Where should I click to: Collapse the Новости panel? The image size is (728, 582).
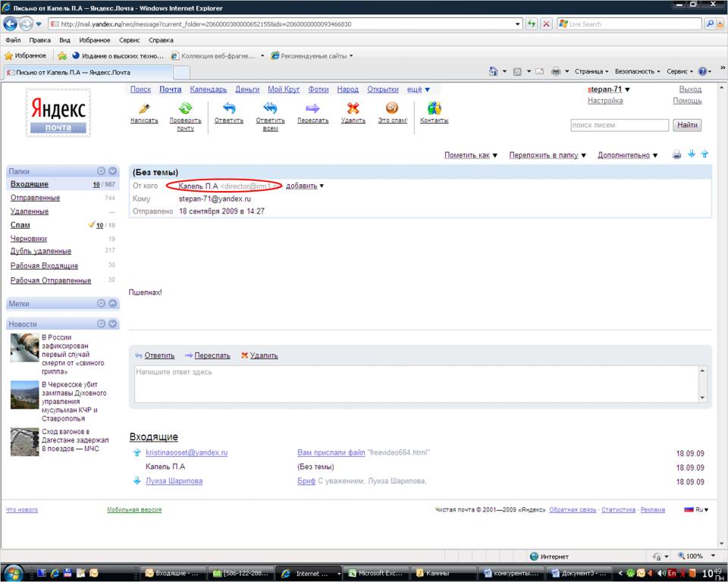point(113,324)
